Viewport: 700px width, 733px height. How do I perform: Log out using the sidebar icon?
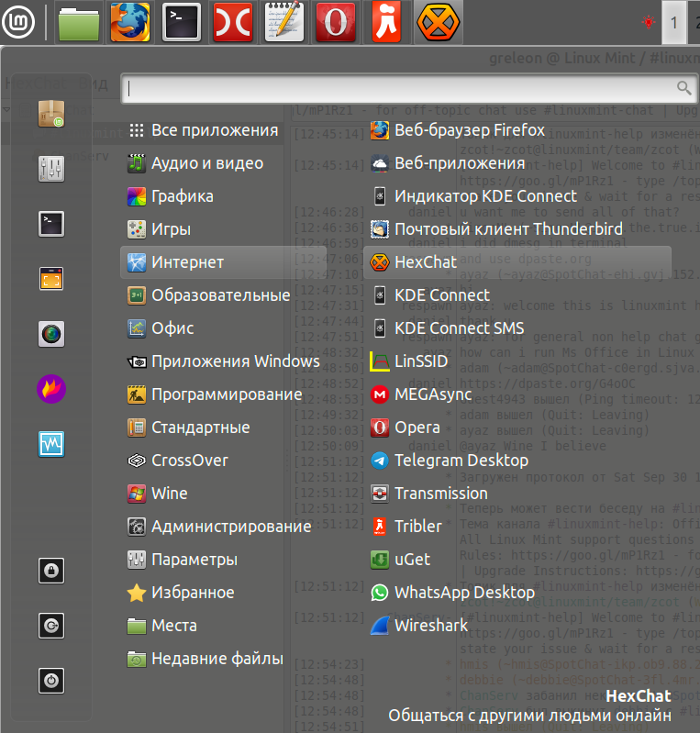(51, 626)
